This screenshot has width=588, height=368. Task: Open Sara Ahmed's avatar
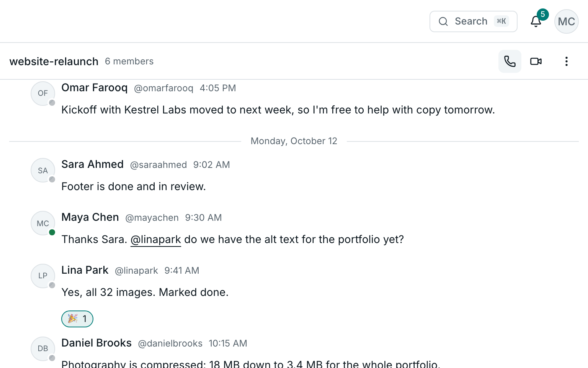[x=43, y=170]
